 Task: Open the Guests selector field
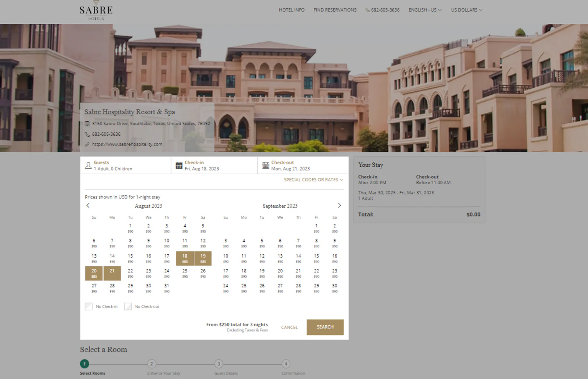pyautogui.click(x=125, y=165)
